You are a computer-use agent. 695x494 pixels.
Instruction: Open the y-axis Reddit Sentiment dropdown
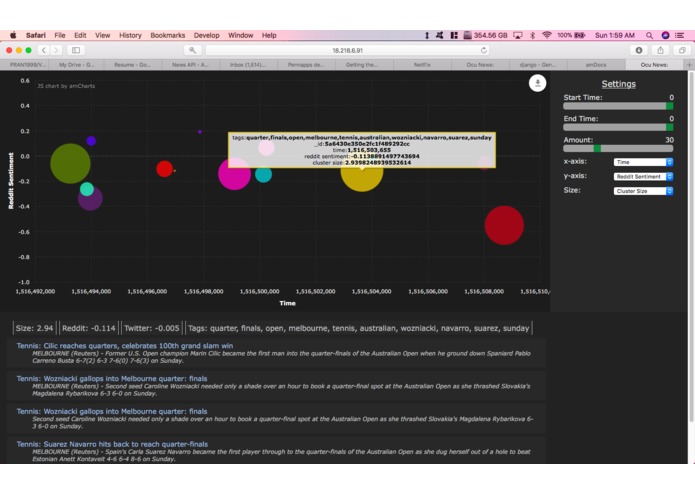(643, 176)
